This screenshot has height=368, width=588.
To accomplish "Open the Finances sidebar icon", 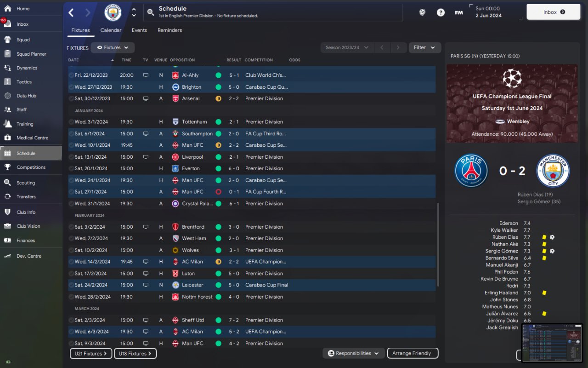I will click(8, 240).
